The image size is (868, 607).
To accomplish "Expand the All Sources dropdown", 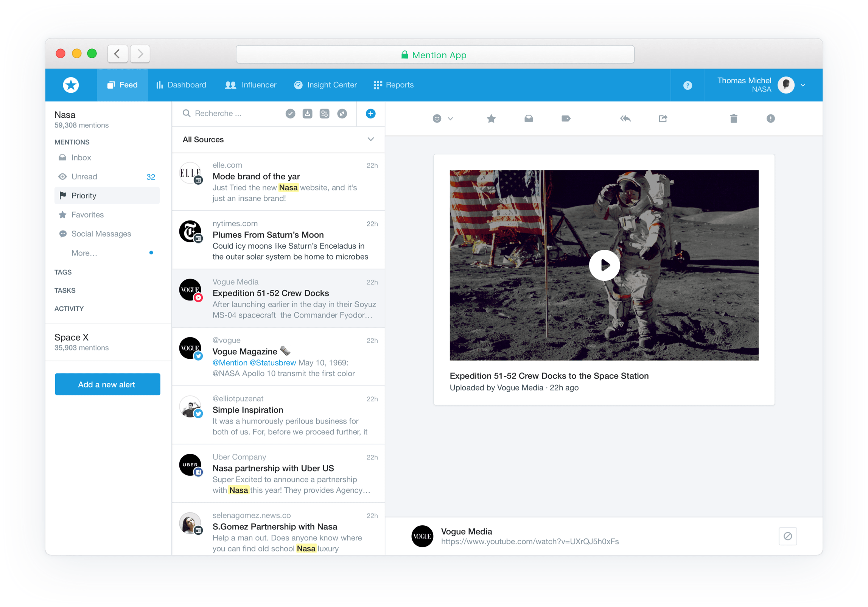I will click(278, 140).
